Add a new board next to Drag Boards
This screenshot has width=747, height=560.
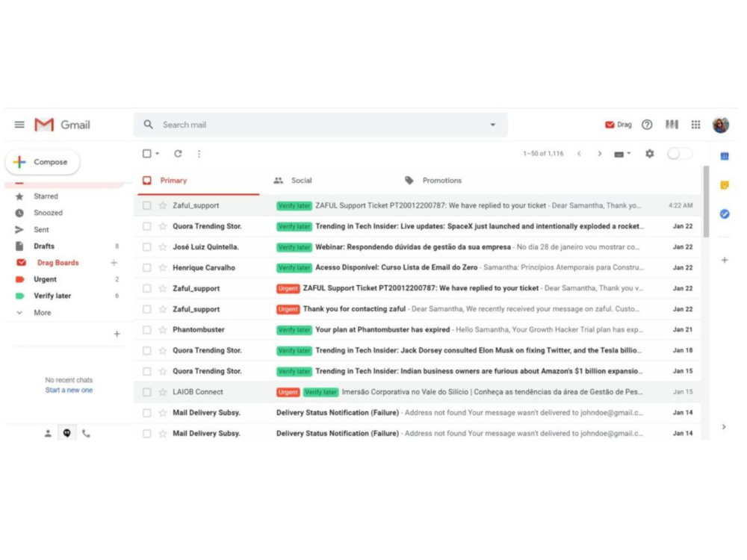pos(114,263)
